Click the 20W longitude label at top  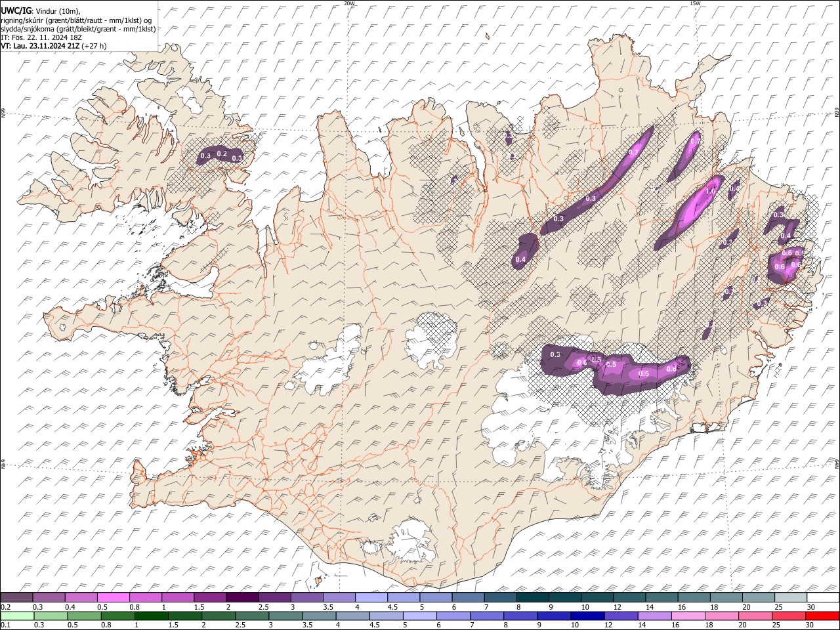[x=349, y=3]
